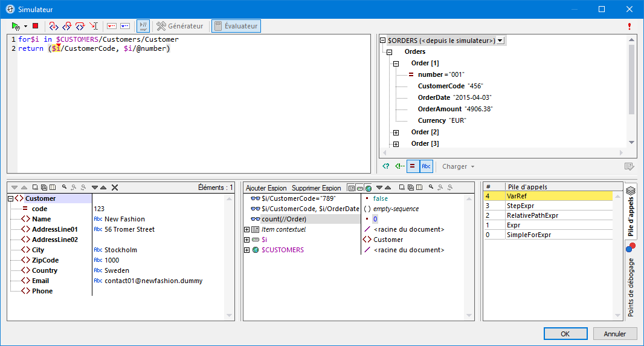Image resolution: width=644 pixels, height=346 pixels.
Task: Click the XML tree panel vertical scrollbar
Action: point(631,79)
